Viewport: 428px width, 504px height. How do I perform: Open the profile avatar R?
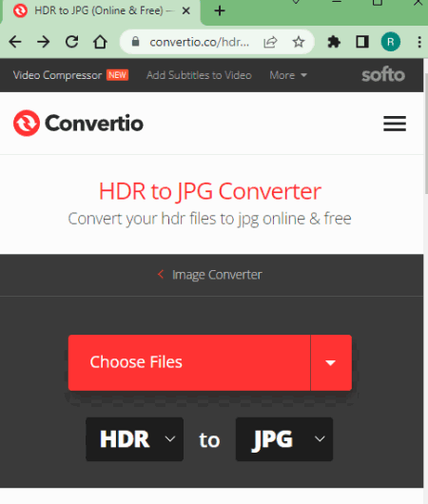(x=391, y=42)
